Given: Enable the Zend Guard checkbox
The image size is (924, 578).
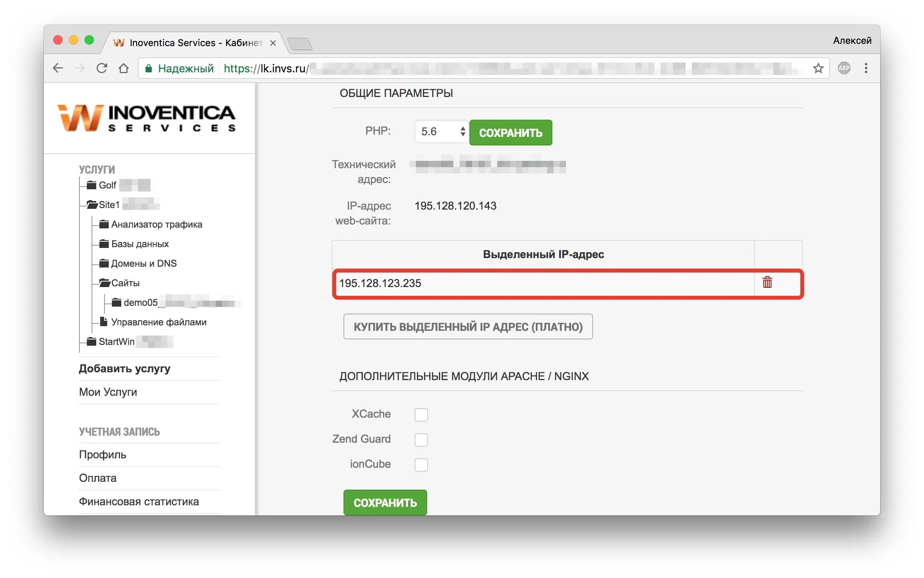Looking at the screenshot, I should [421, 440].
